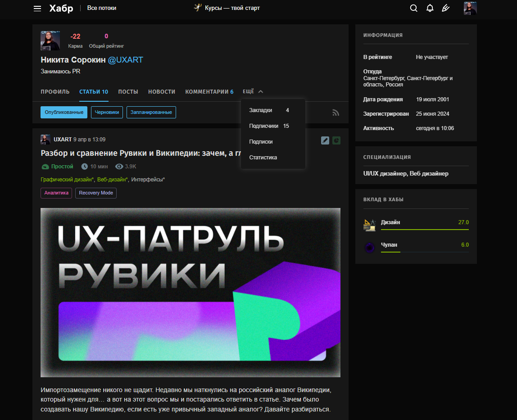Screen dimensions: 517x420
Task: Open the Все потоки selector
Action: tap(101, 8)
